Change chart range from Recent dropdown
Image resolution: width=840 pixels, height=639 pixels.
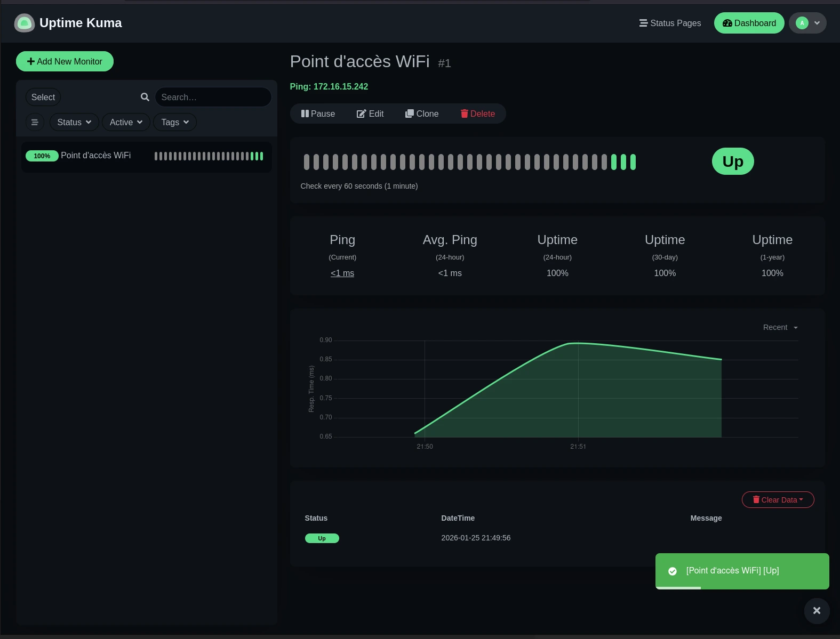pos(780,327)
